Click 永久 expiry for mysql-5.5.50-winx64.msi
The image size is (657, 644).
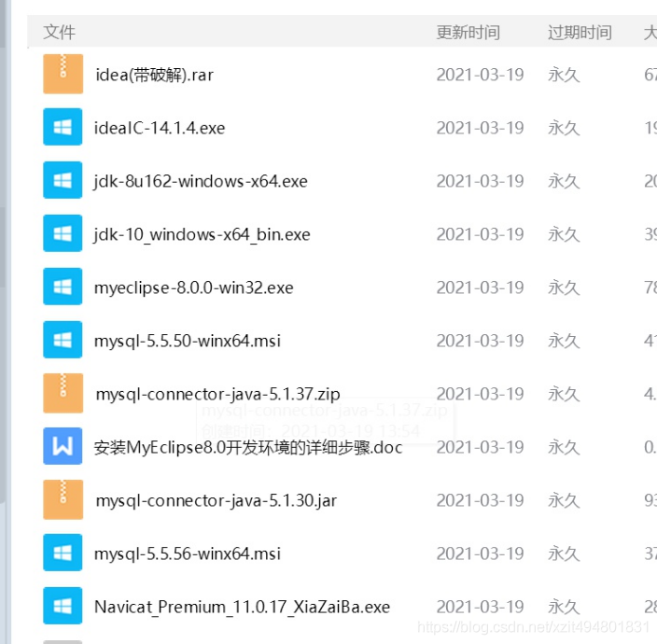point(564,341)
